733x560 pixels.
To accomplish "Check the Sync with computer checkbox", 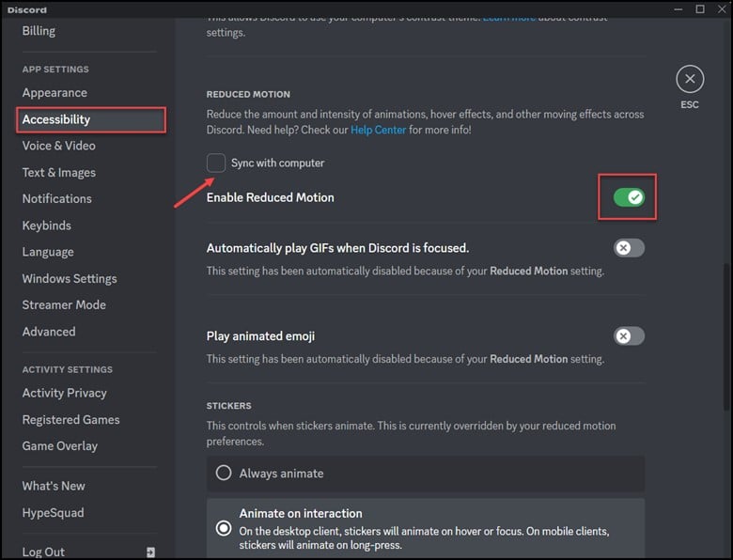I will [x=216, y=163].
